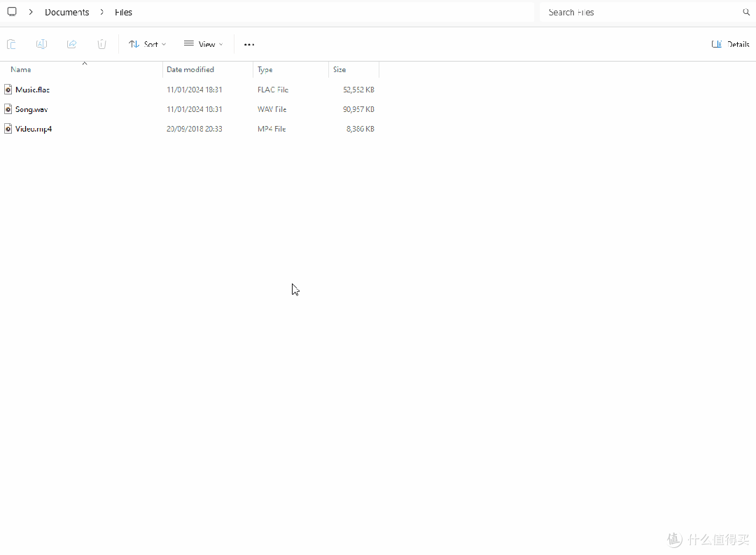Click the Share icon in the toolbar
Image resolution: width=756 pixels, height=555 pixels.
tap(72, 44)
